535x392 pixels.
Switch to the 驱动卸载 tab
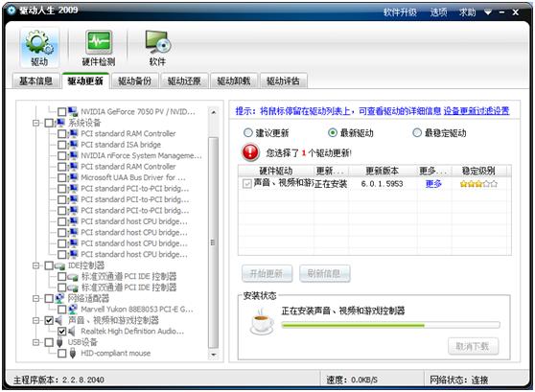pyautogui.click(x=234, y=81)
